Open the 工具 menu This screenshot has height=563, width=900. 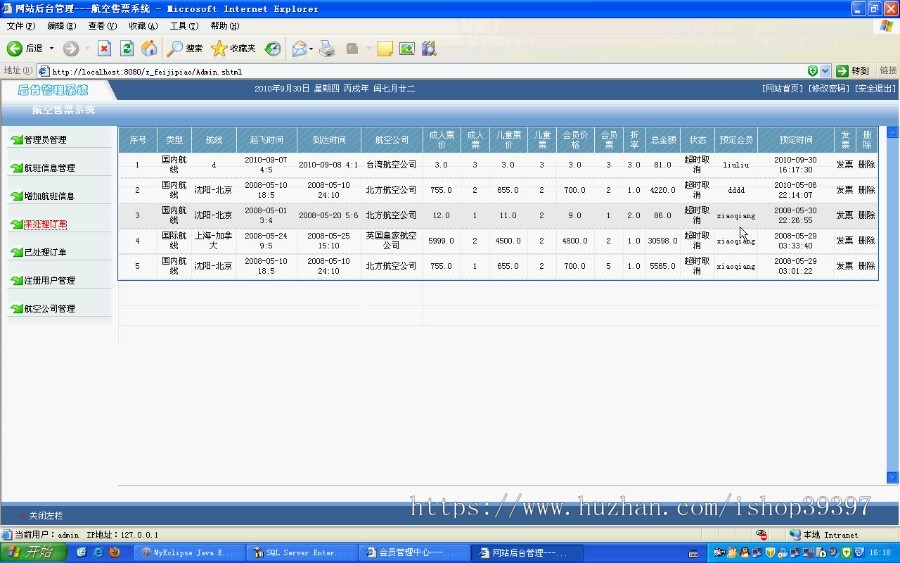coord(184,26)
